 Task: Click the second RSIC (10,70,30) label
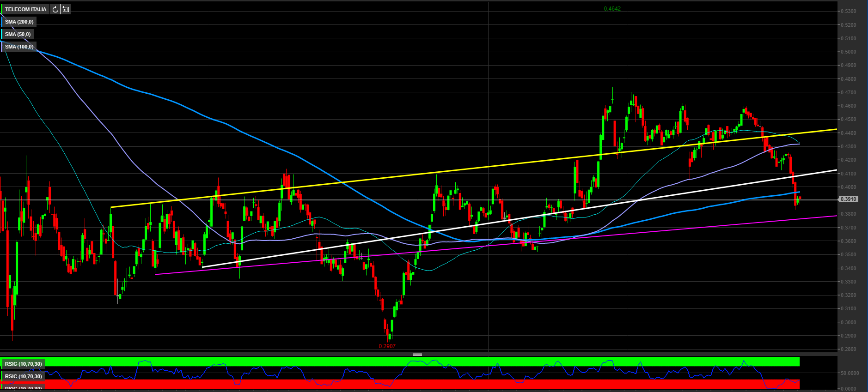click(x=24, y=376)
